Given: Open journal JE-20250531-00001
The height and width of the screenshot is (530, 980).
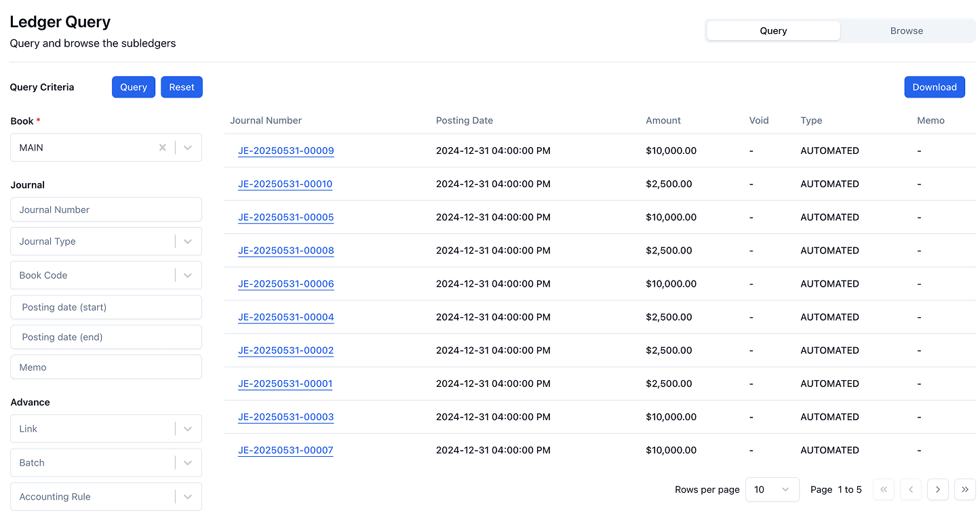Looking at the screenshot, I should pos(285,383).
